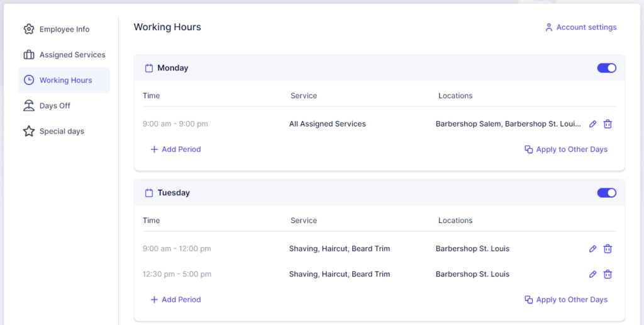This screenshot has width=644, height=325.
Task: Open the Employee Info section
Action: click(64, 30)
